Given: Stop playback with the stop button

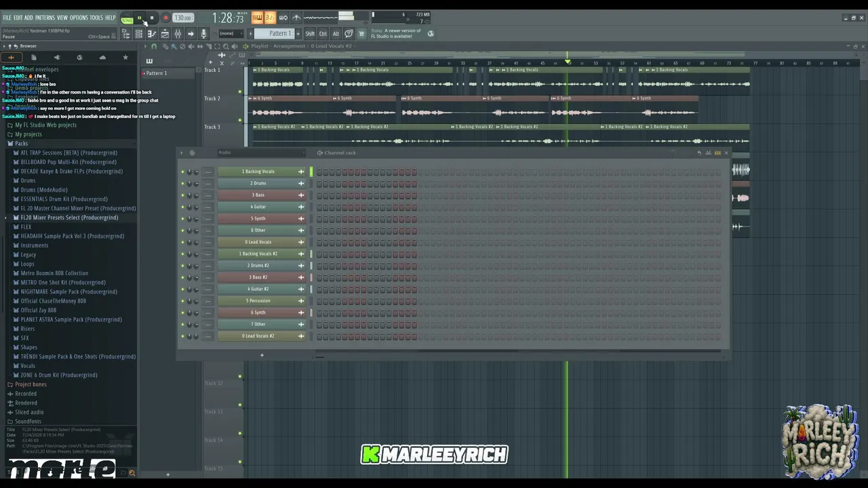Looking at the screenshot, I should (x=152, y=18).
